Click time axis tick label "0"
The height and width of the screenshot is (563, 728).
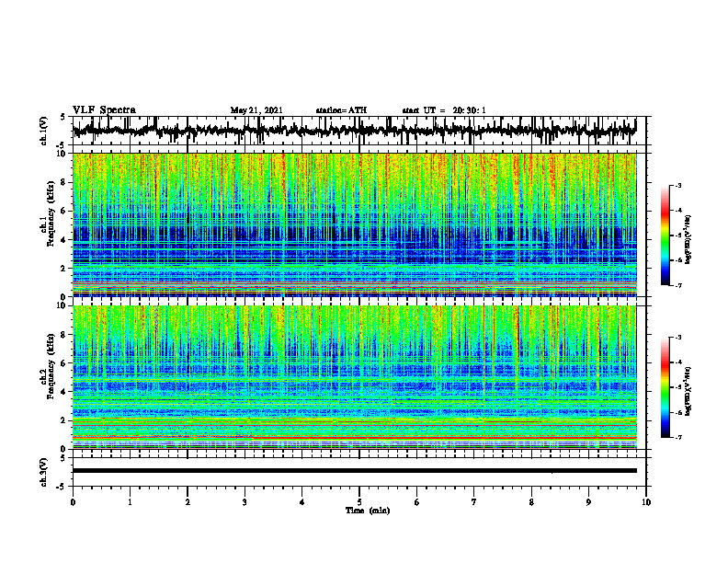pos(73,502)
